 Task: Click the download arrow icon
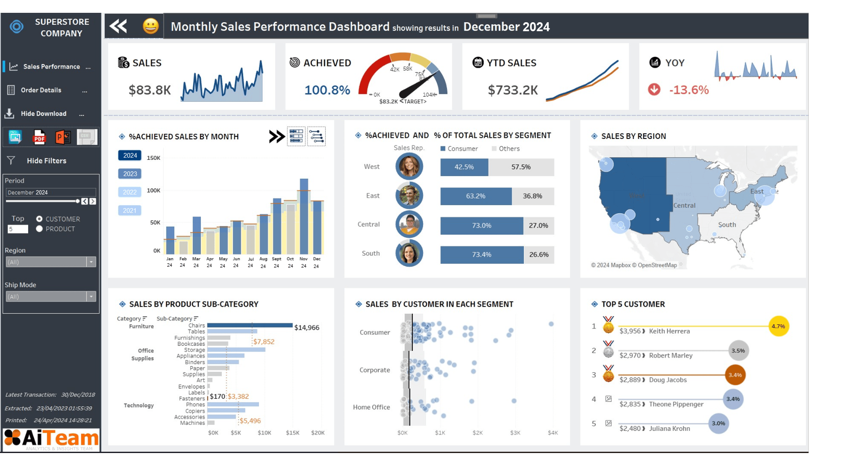[x=9, y=114]
